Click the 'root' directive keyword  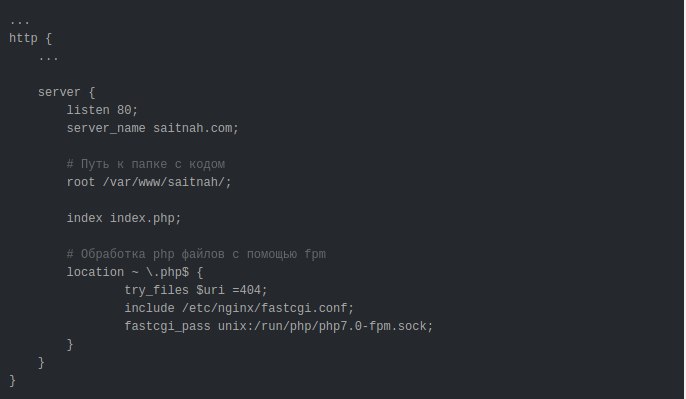pyautogui.click(x=80, y=182)
